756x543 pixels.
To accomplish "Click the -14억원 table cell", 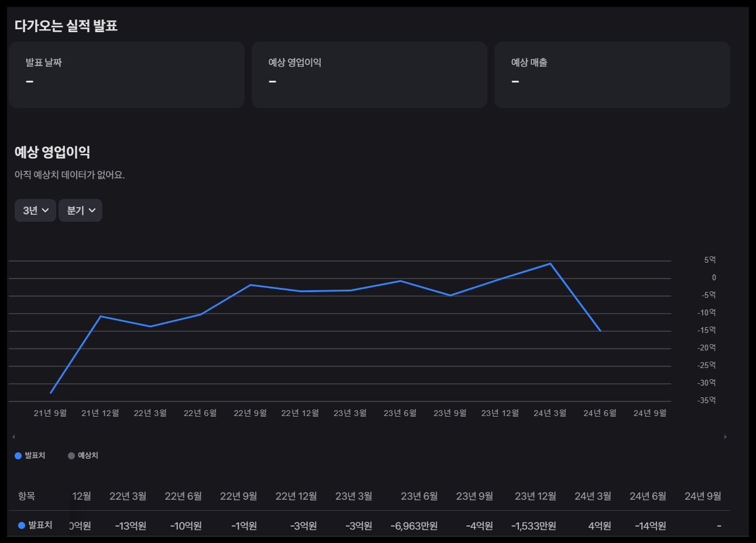I will 651,526.
